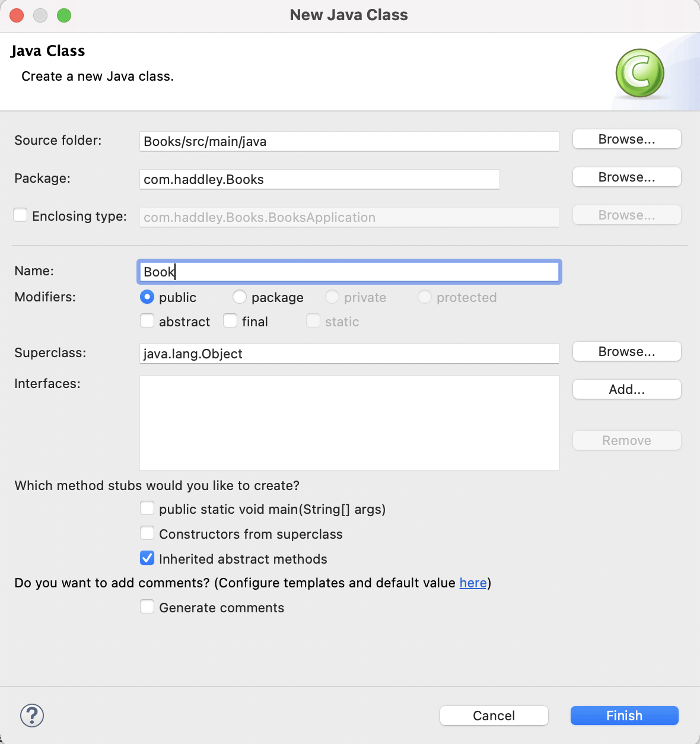Cancel the New Java Class dialog
The image size is (700, 744).
tap(494, 716)
